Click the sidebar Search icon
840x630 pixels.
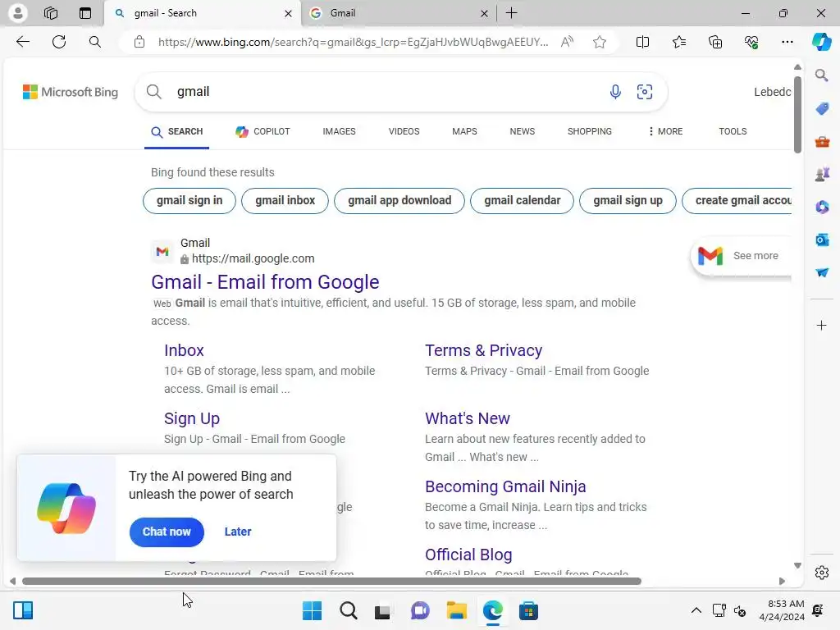tap(822, 75)
